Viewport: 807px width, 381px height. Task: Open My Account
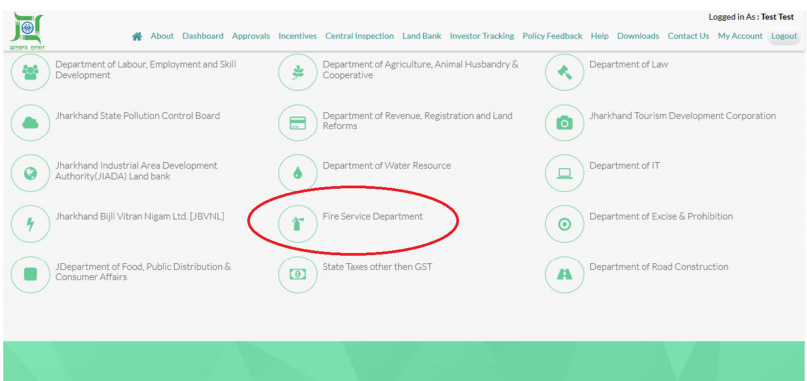coord(740,36)
